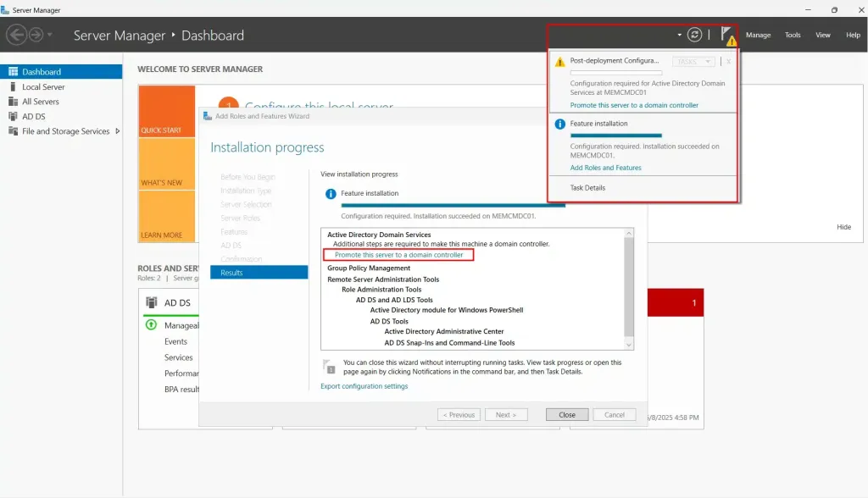
Task: Open the notifications flag with warning
Action: point(728,36)
